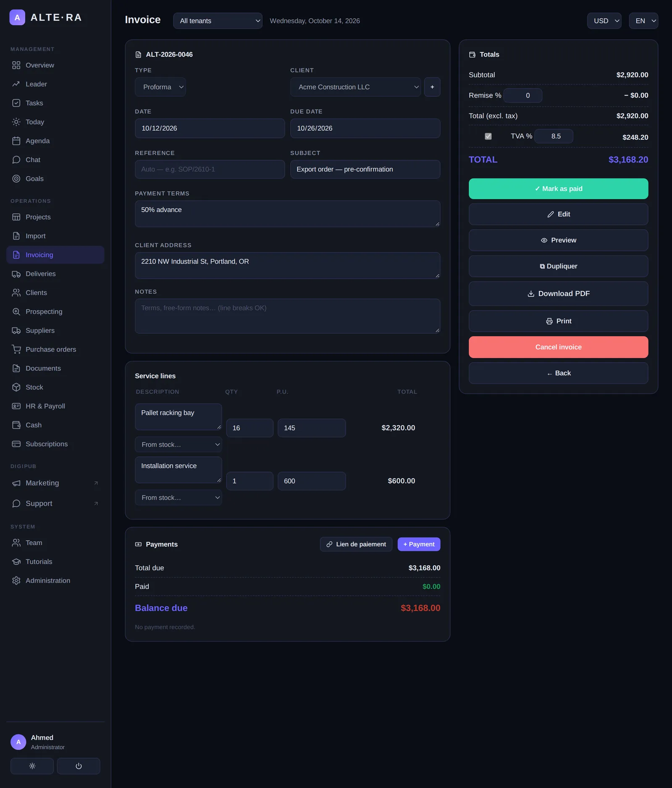
Task: Open the Goals target icon
Action: point(16,179)
